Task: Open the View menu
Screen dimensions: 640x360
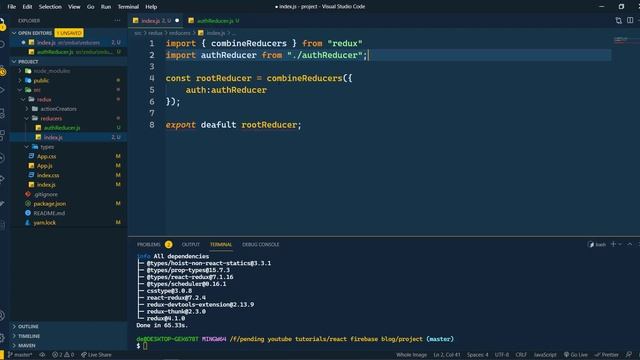Action: 74,7
